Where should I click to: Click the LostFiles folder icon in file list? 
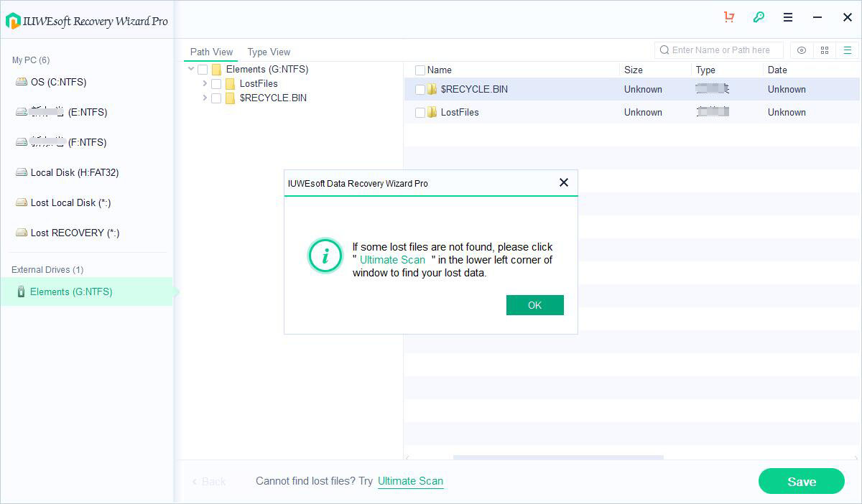click(x=432, y=113)
